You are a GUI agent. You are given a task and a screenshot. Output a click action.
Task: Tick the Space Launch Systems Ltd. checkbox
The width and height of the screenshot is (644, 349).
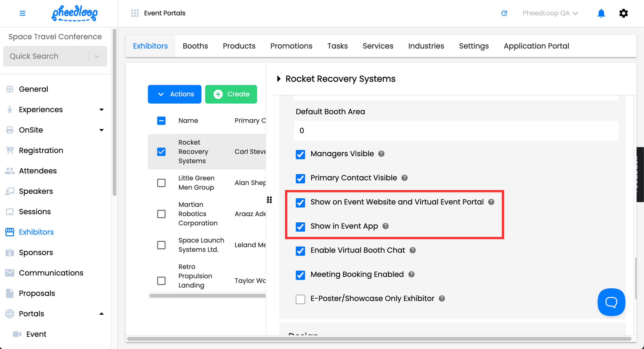(x=161, y=245)
